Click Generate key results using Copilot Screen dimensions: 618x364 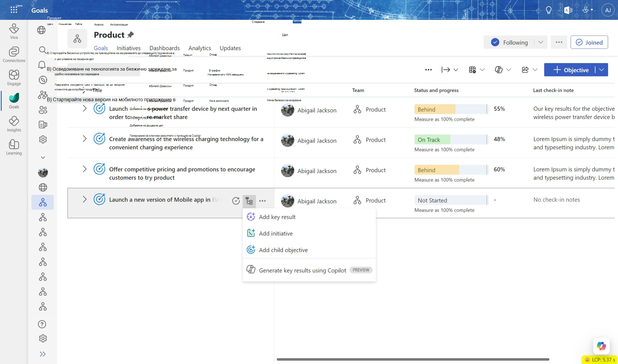[x=302, y=269]
